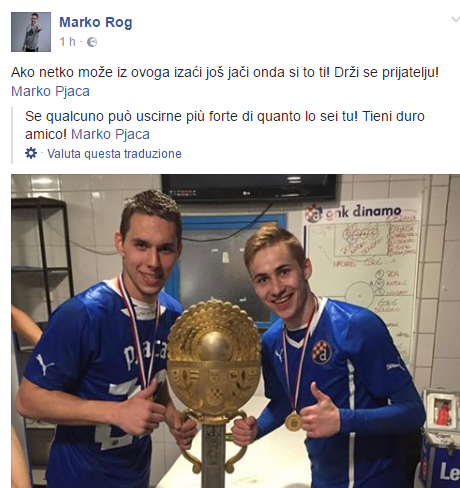Click the globe public-privacy icon
This screenshot has height=488, width=460.
pyautogui.click(x=92, y=42)
